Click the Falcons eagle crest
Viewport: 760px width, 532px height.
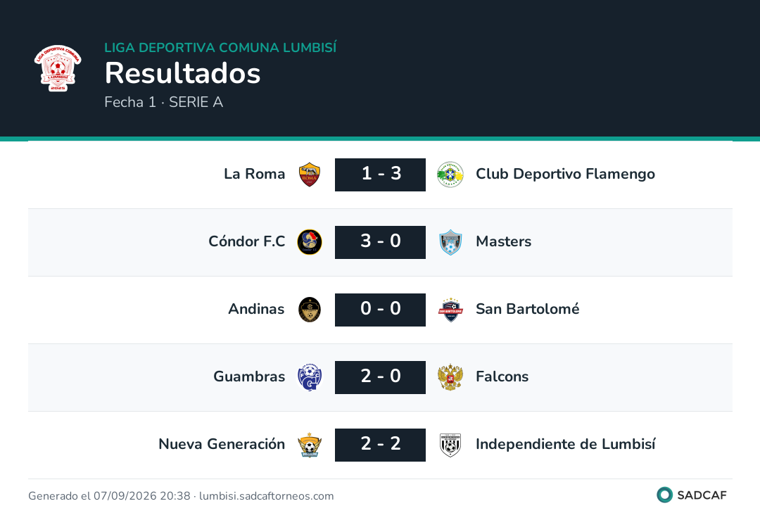coord(450,377)
